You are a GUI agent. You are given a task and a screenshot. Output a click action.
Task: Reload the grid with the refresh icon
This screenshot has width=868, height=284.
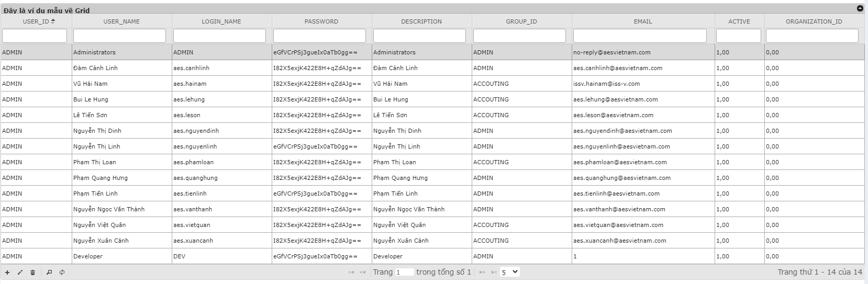(x=62, y=272)
